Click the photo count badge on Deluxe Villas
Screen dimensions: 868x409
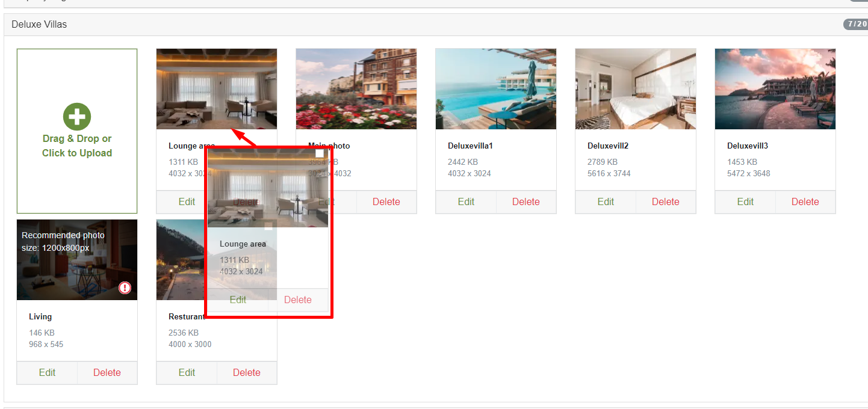tap(855, 24)
